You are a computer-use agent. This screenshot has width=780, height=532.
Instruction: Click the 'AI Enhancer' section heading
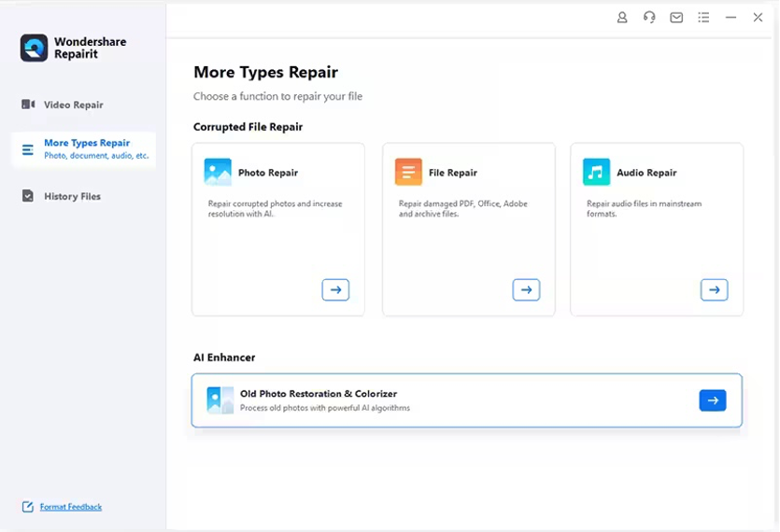224,357
